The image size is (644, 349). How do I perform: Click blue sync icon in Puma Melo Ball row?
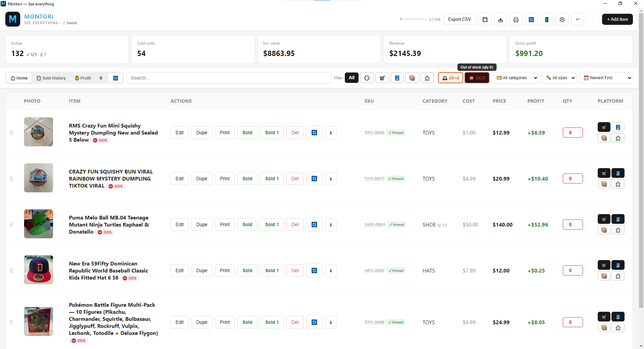pos(314,225)
